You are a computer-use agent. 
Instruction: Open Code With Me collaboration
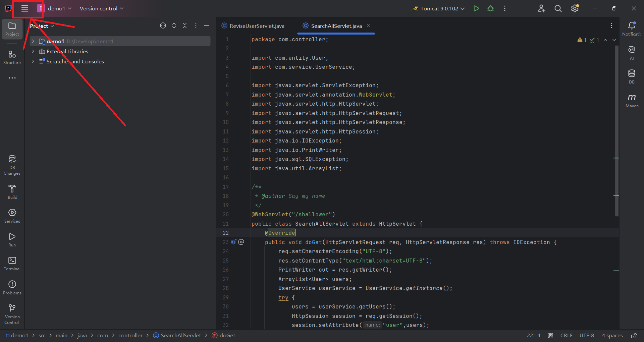click(542, 8)
